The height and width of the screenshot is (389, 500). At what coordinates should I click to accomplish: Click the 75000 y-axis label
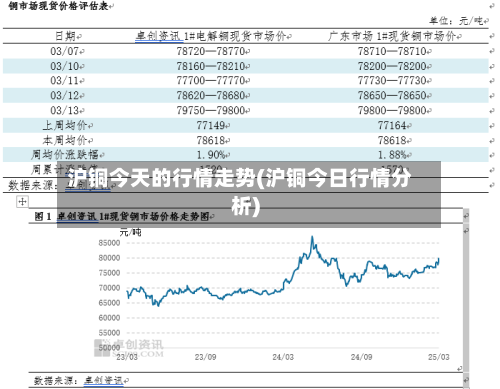(x=109, y=273)
